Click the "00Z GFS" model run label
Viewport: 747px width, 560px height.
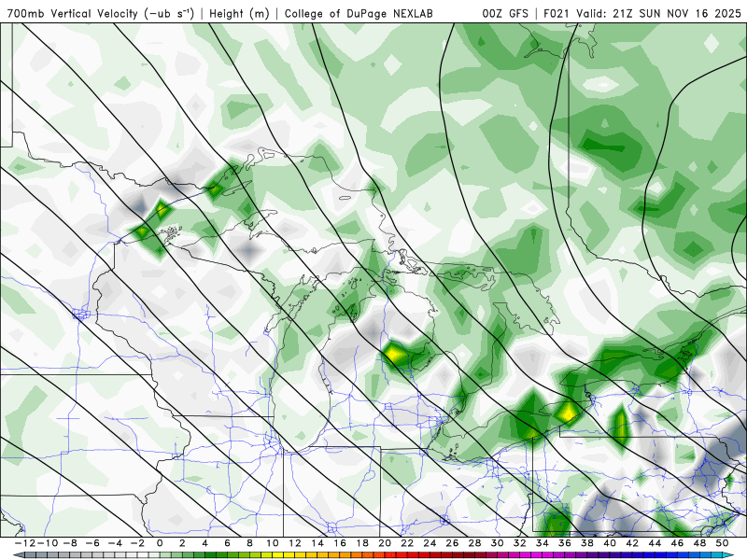tap(505, 13)
